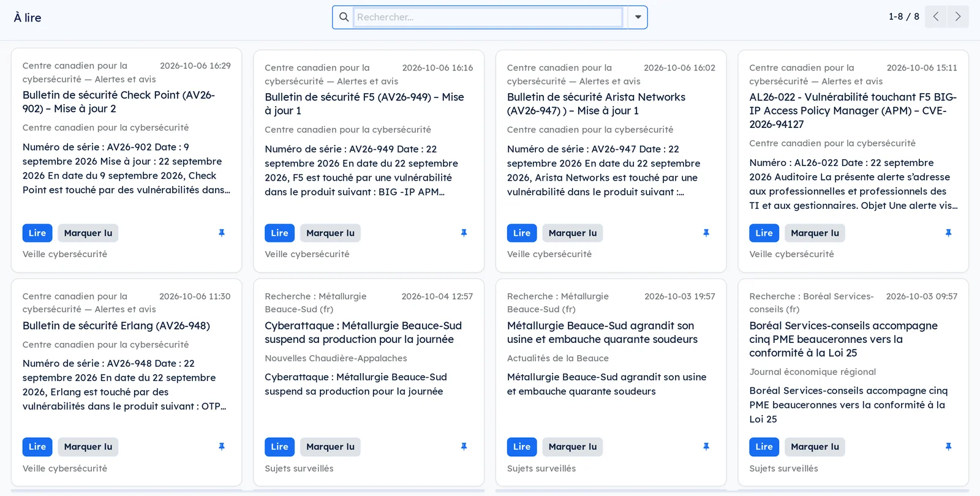This screenshot has width=980, height=496.
Task: Go to the next page of results
Action: 958,17
